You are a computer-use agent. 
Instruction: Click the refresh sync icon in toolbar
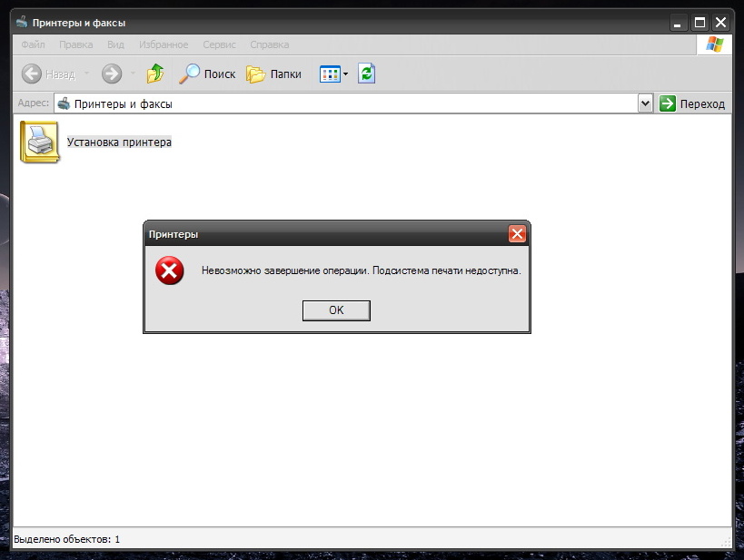pos(367,74)
